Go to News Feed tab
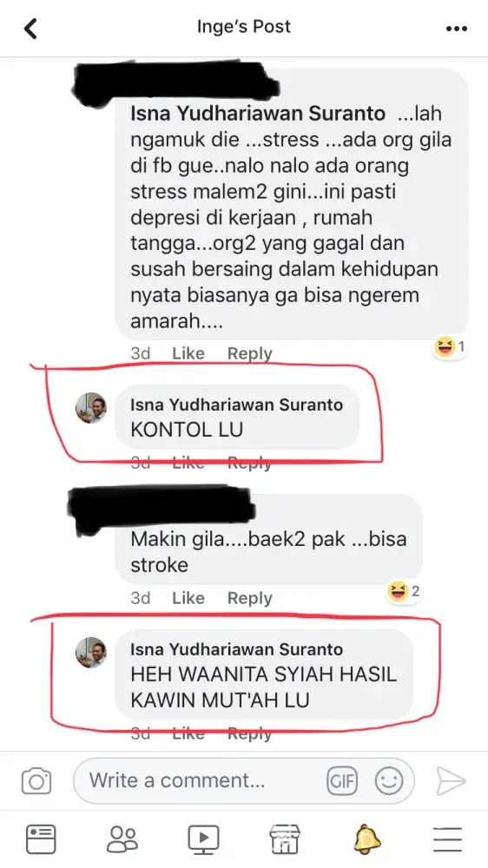The height and width of the screenshot is (868, 488). [x=41, y=839]
